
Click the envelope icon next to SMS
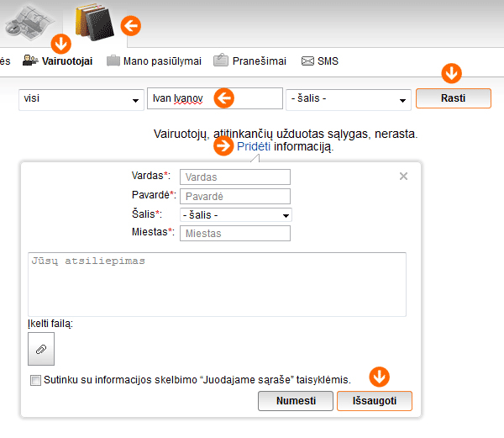[x=307, y=61]
